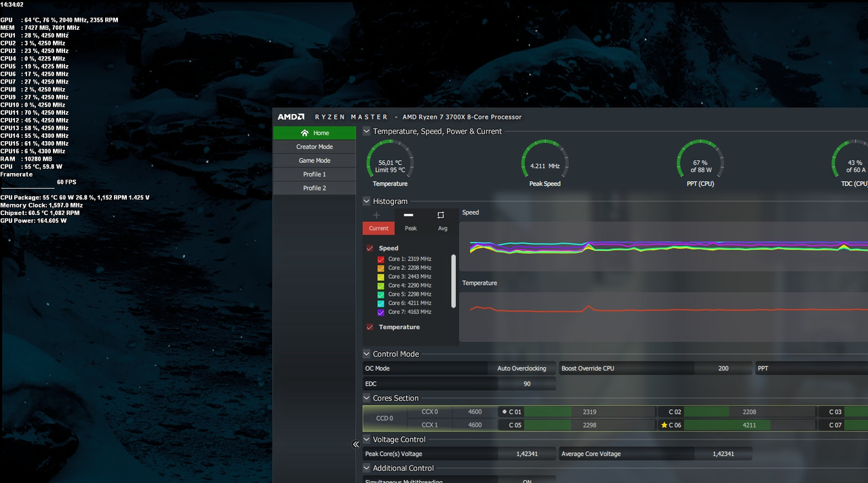868x483 pixels.
Task: Uncheck the Temperature histogram checkbox
Action: [370, 327]
